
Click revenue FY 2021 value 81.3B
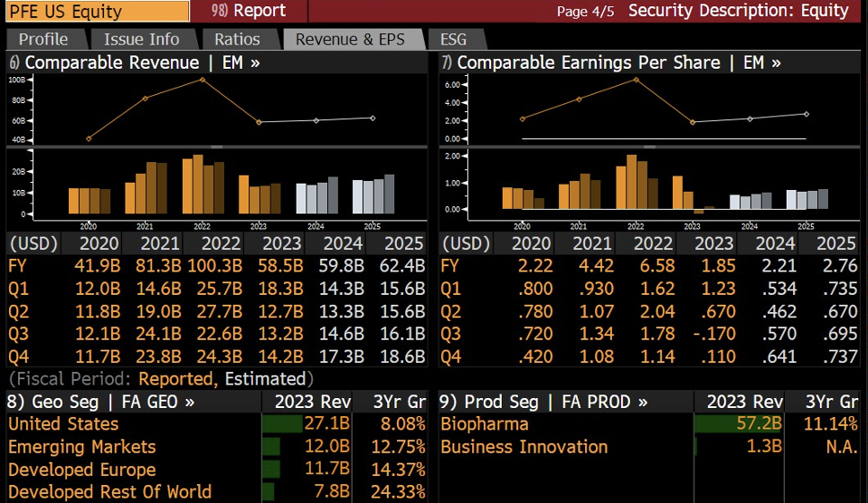coord(158,266)
